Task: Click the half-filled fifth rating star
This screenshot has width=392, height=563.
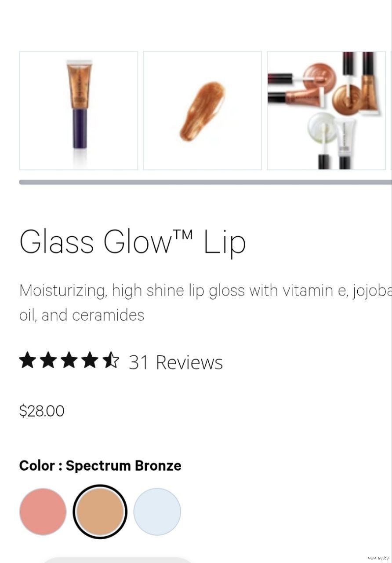Action: 111,360
